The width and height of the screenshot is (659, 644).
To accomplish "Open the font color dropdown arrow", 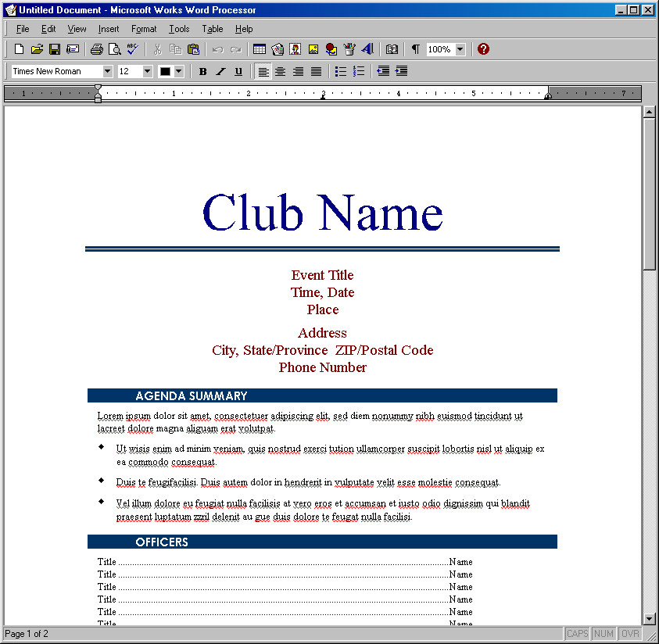I will pos(178,71).
